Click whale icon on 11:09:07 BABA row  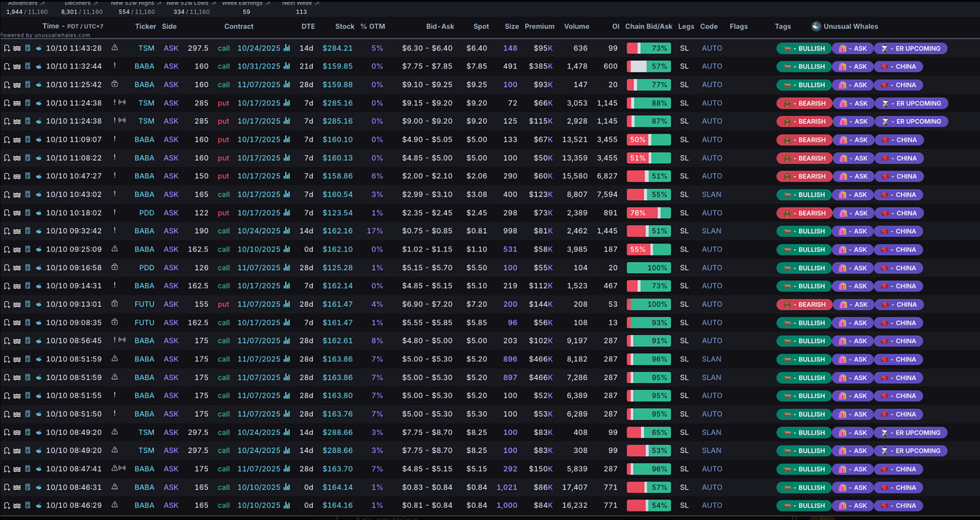coord(38,140)
